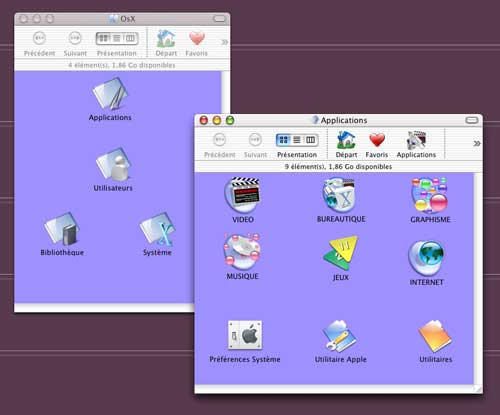Switch to icon view in OsX window

click(x=103, y=38)
